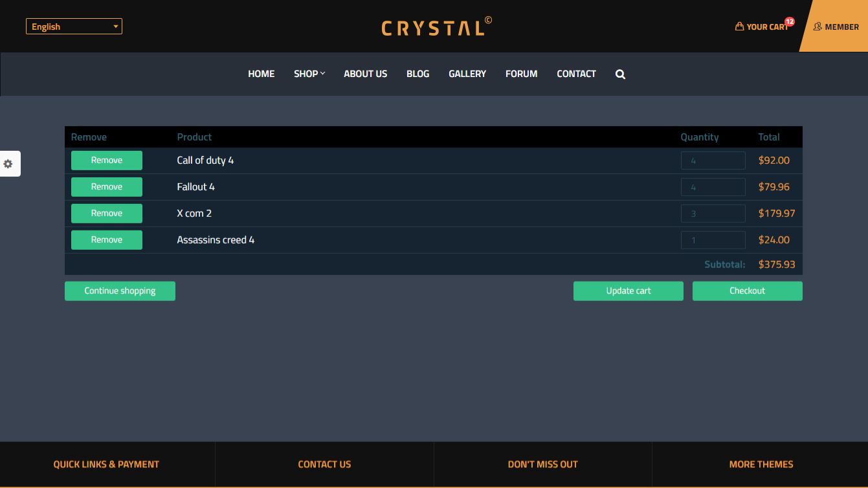Click product name Fallout 4

pos(196,187)
